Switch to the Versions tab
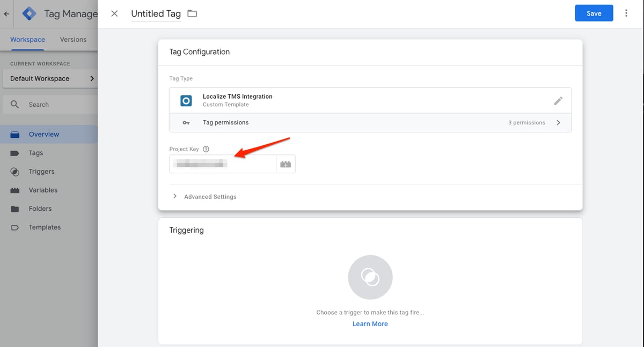 (73, 40)
